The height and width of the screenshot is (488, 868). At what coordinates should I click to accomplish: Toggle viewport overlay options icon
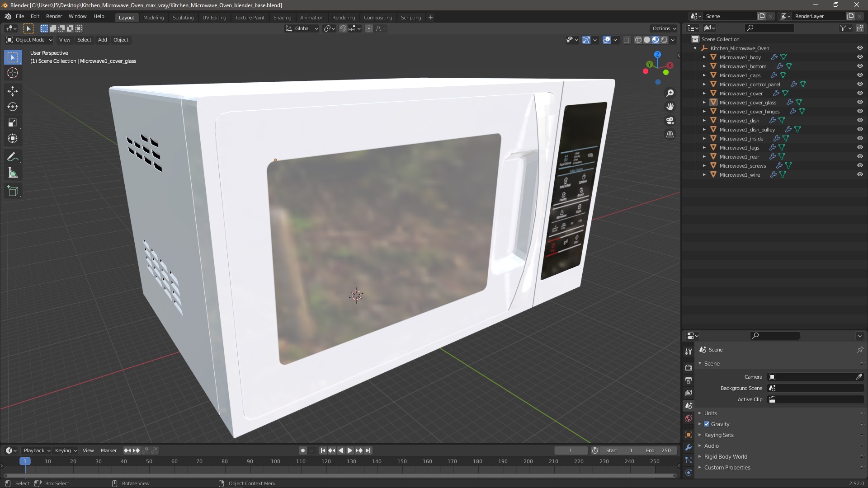click(x=608, y=40)
